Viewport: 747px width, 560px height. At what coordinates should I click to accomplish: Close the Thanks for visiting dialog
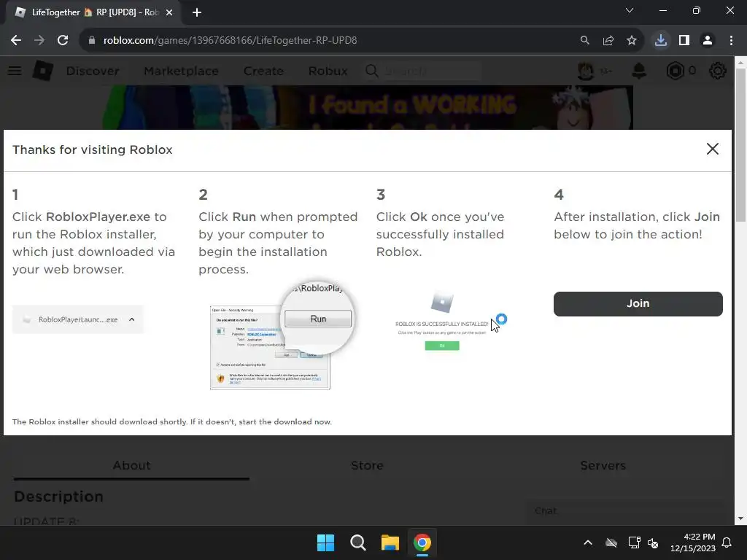pos(712,149)
